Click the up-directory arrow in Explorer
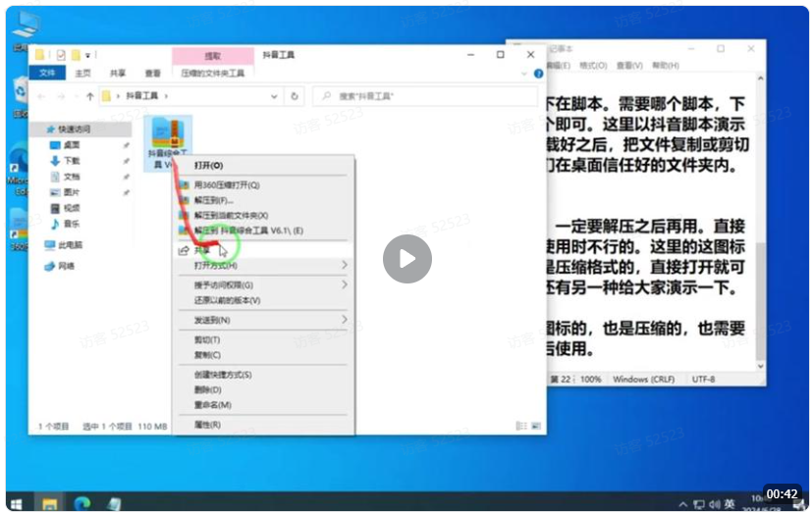This screenshot has height=514, width=812. [90, 96]
